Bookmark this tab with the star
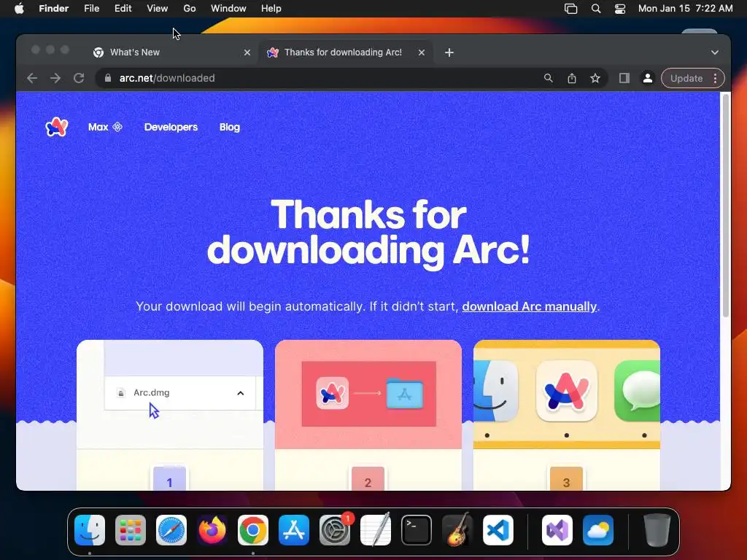 pos(595,78)
